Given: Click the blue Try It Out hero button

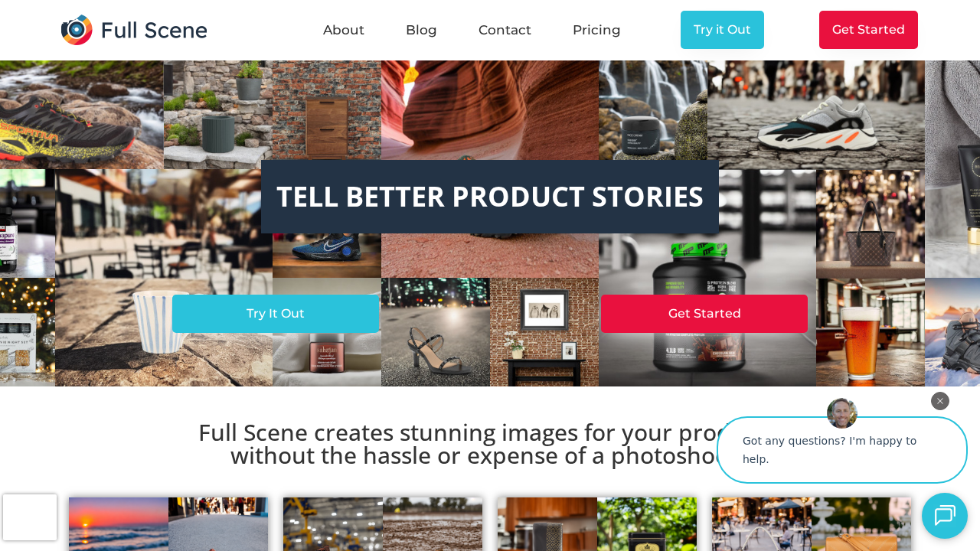Looking at the screenshot, I should point(276,314).
